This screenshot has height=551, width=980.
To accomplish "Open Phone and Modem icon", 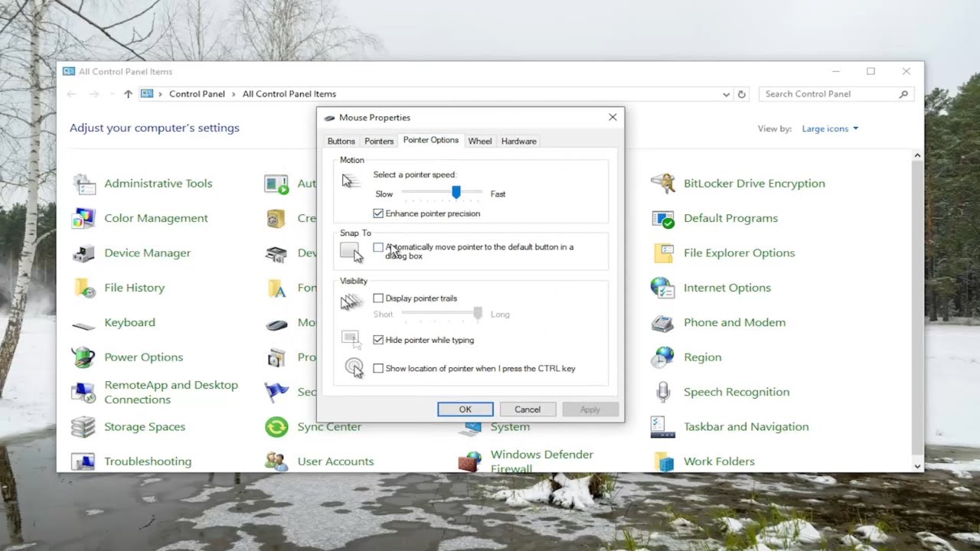I will pyautogui.click(x=663, y=323).
